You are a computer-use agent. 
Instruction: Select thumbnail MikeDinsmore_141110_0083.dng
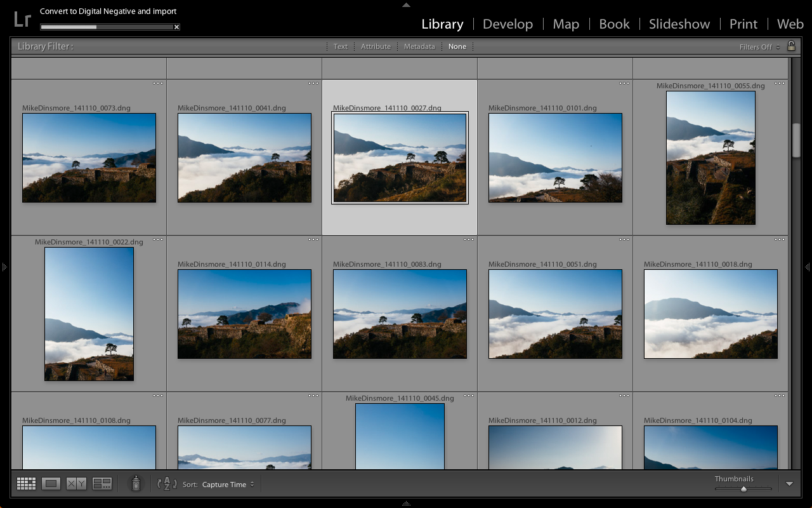coord(400,314)
